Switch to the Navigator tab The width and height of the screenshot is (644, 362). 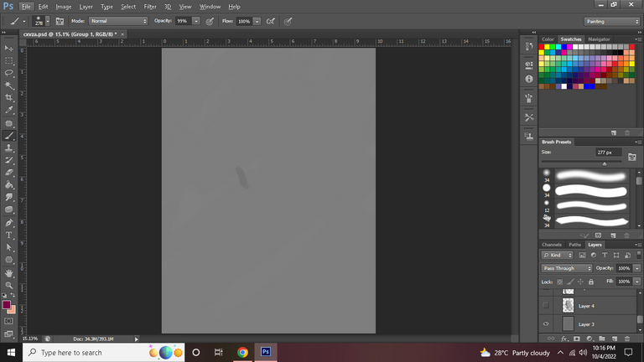click(x=599, y=39)
